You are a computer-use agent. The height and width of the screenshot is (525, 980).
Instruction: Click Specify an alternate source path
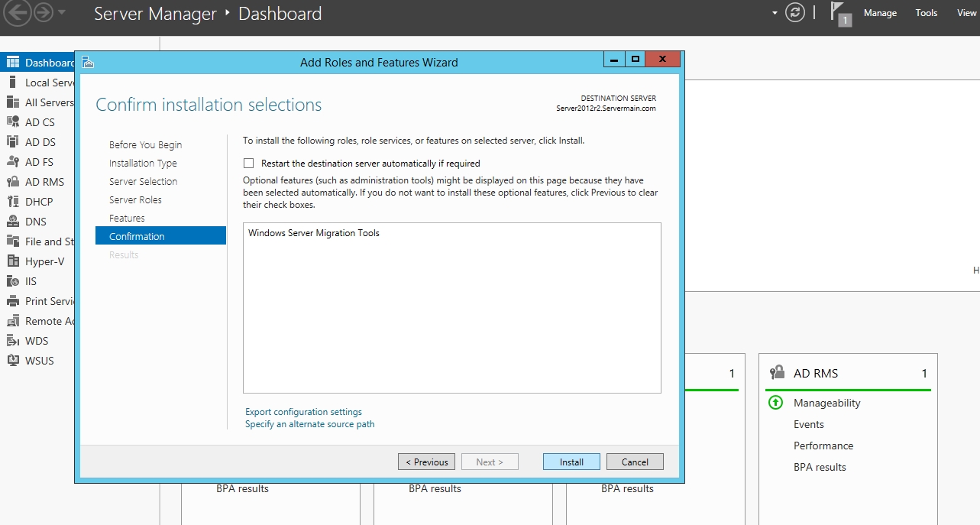pos(309,424)
